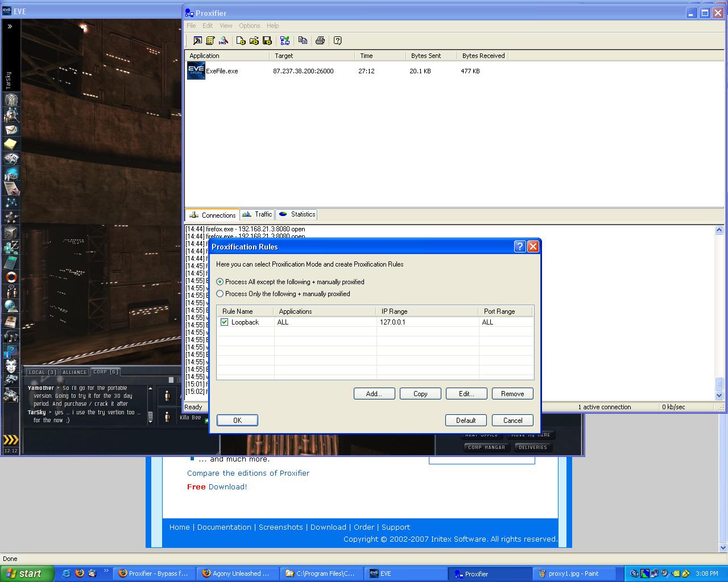Switch to the proxy1.jpg Paint taskbar button
The image size is (728, 582).
576,573
